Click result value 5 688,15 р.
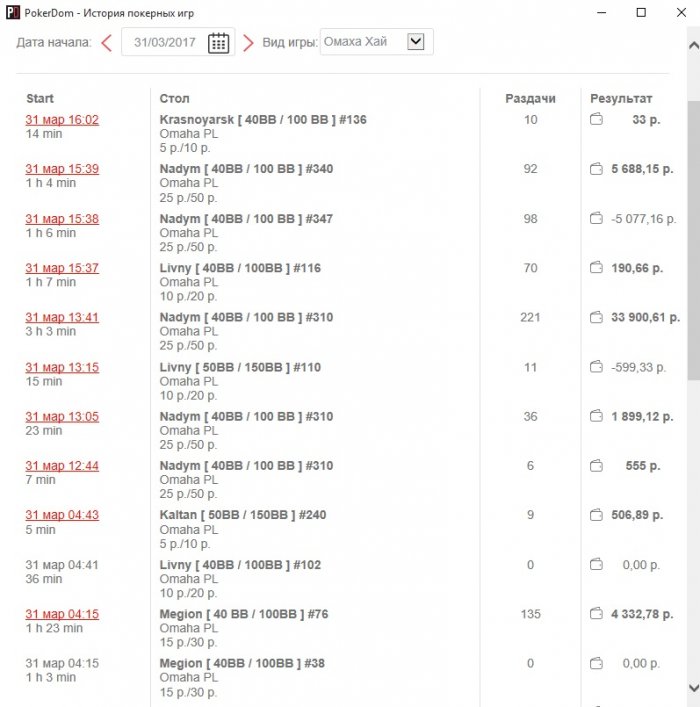Screen dimensions: 700x707 click(x=642, y=169)
